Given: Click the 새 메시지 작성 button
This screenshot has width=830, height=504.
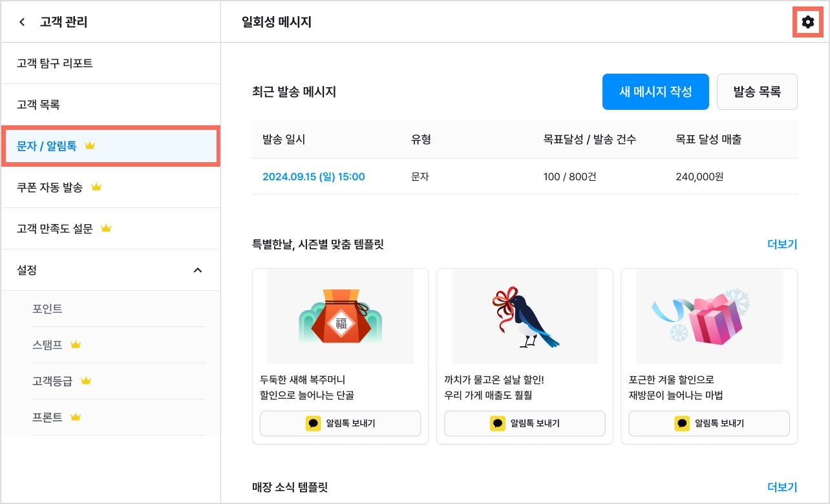Looking at the screenshot, I should [655, 92].
